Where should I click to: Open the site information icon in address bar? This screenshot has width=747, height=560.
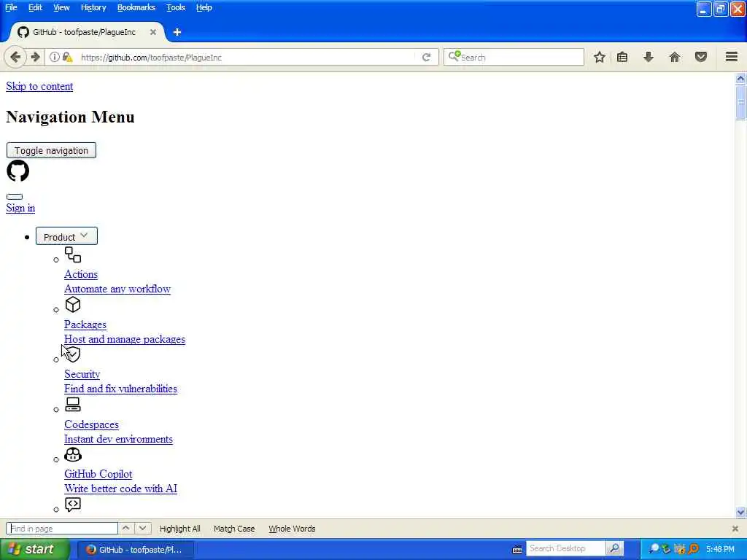click(x=55, y=57)
